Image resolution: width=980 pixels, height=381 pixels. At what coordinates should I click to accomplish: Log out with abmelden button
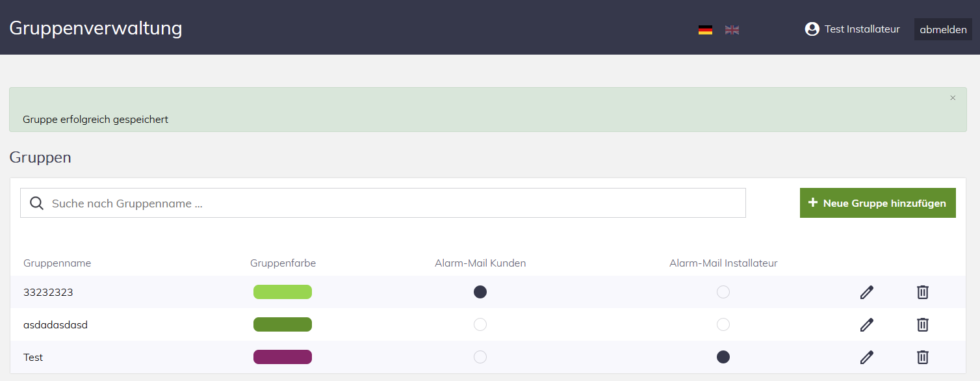pos(943,29)
